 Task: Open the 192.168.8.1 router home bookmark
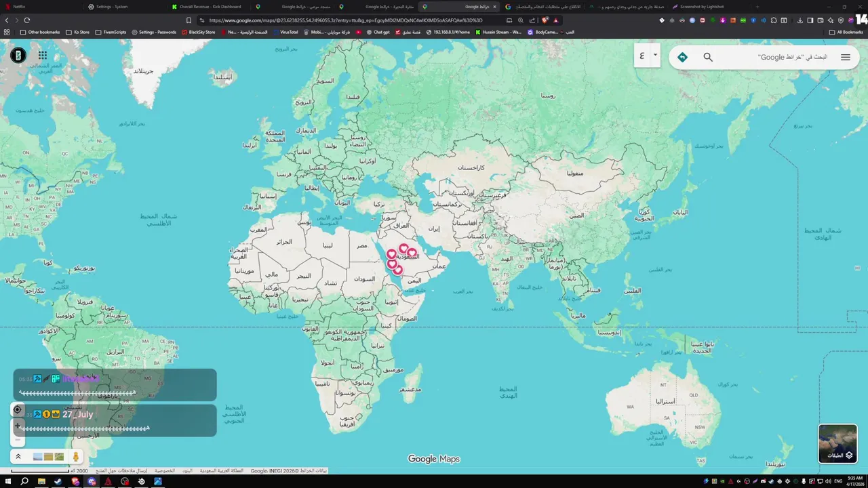click(x=448, y=32)
